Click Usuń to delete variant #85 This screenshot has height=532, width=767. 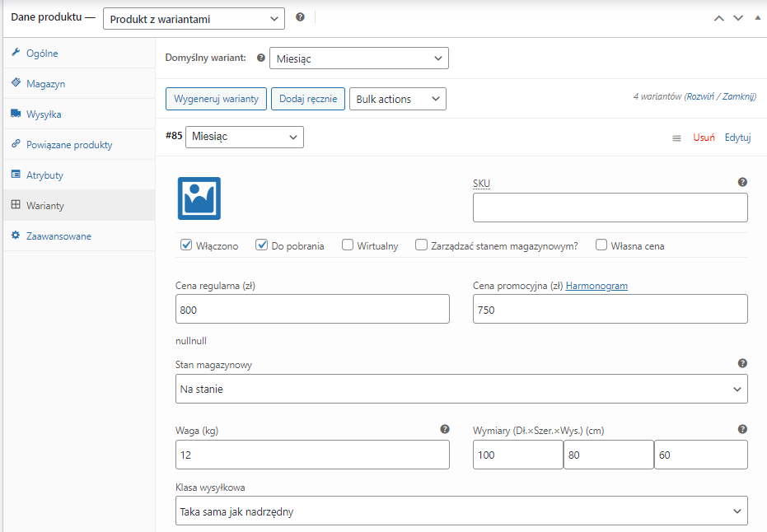(704, 138)
